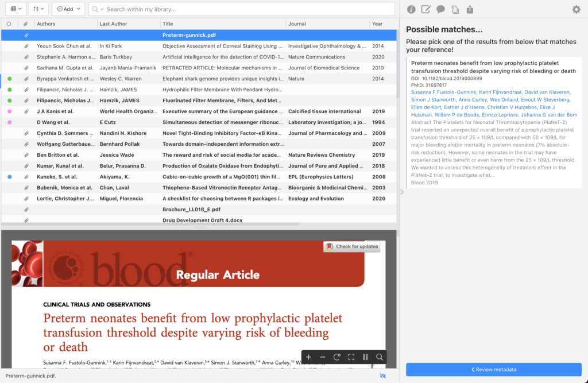
Task: Open the attached files icon
Action: coord(455,9)
